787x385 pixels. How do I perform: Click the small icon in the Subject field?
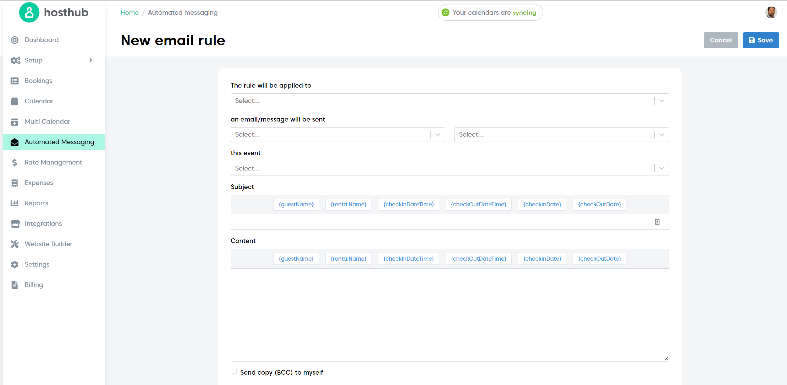658,222
